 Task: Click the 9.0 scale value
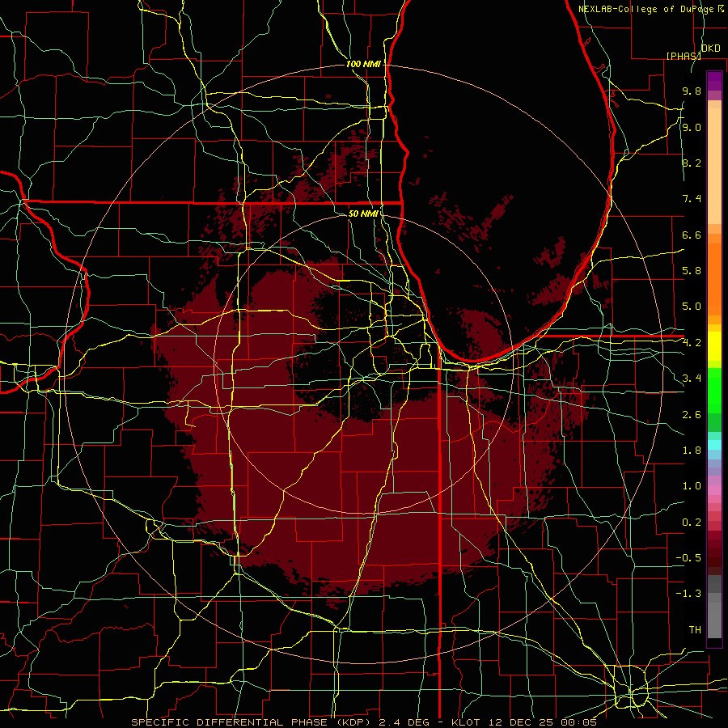(x=692, y=127)
